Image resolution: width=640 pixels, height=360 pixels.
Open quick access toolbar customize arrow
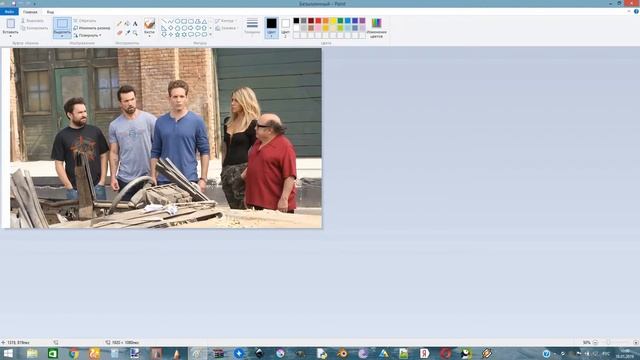35,4
